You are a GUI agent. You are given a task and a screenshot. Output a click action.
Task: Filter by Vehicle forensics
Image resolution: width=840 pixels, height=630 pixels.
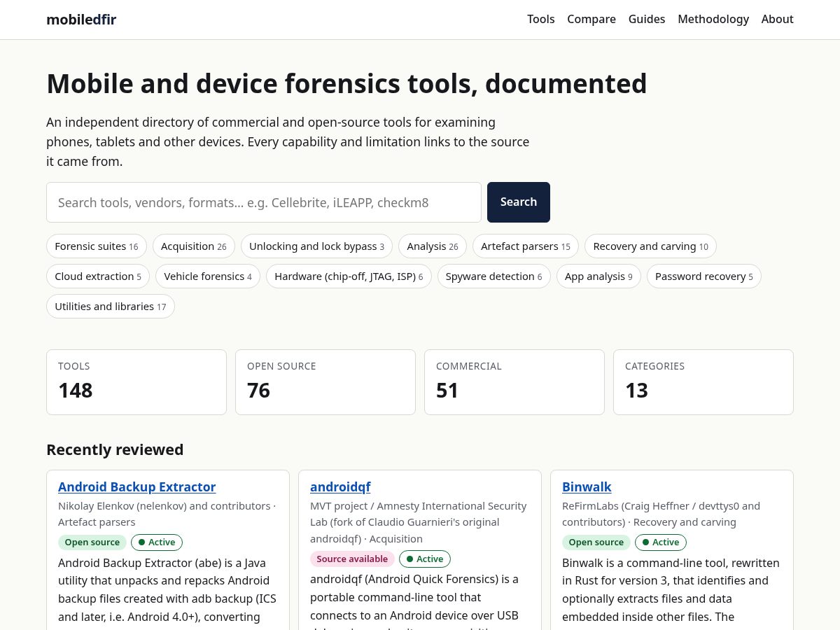[208, 276]
